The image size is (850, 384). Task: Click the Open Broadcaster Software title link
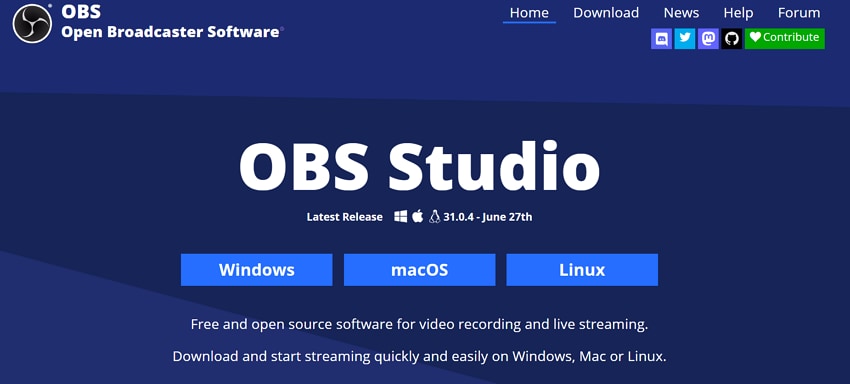(x=170, y=32)
